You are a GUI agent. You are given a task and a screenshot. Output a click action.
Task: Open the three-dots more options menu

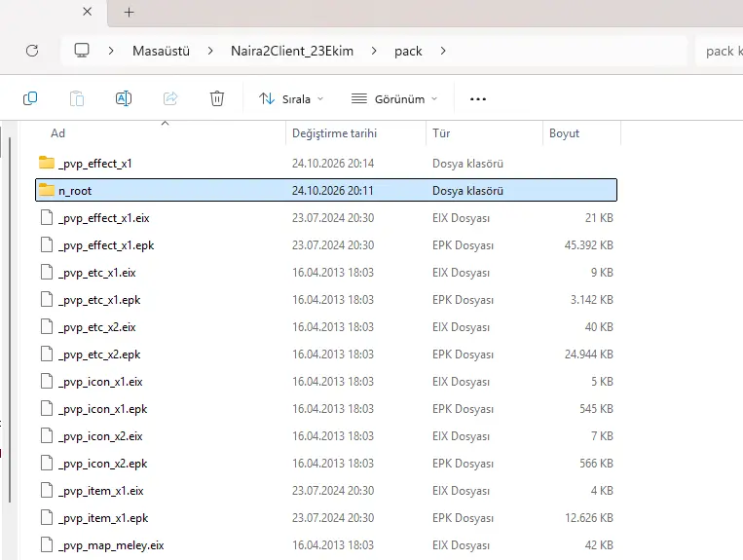(477, 99)
